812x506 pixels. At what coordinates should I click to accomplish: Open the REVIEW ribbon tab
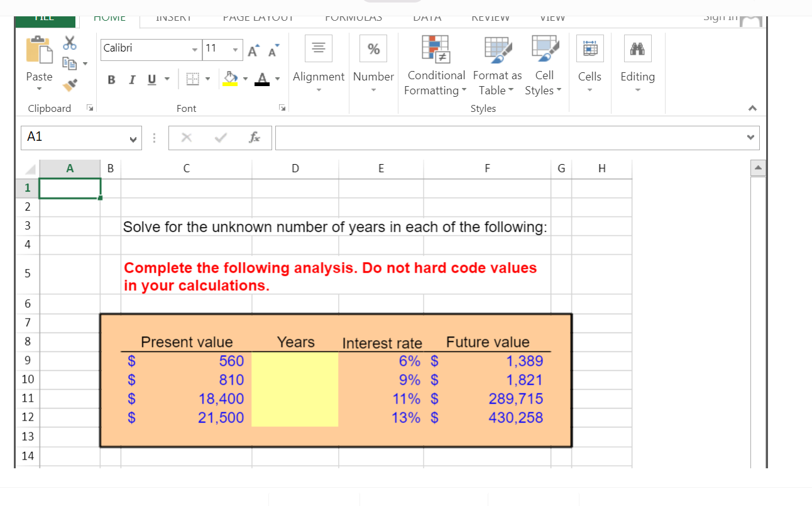pos(490,18)
